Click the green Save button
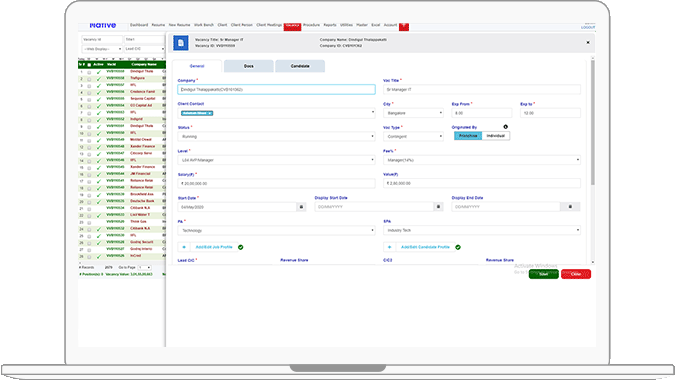 pos(544,274)
